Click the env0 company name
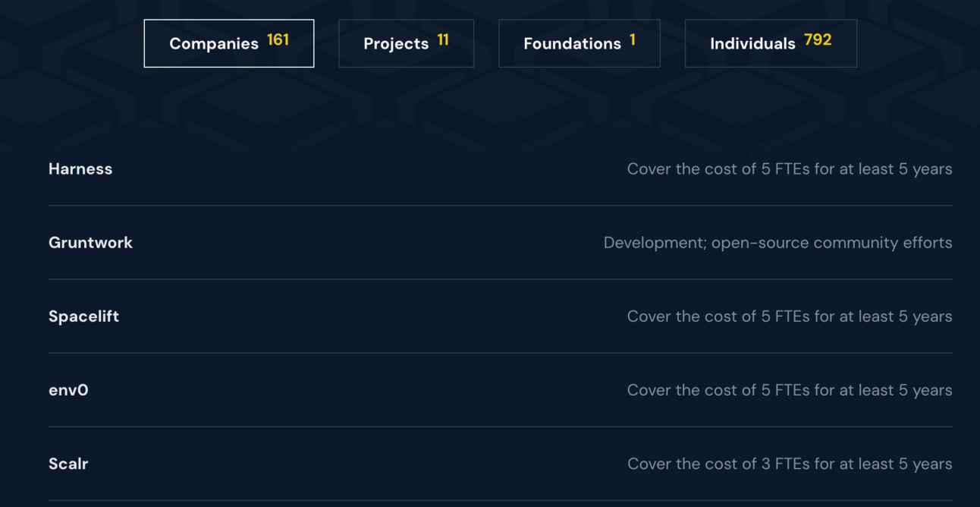Viewport: 980px width, 507px height. click(68, 389)
